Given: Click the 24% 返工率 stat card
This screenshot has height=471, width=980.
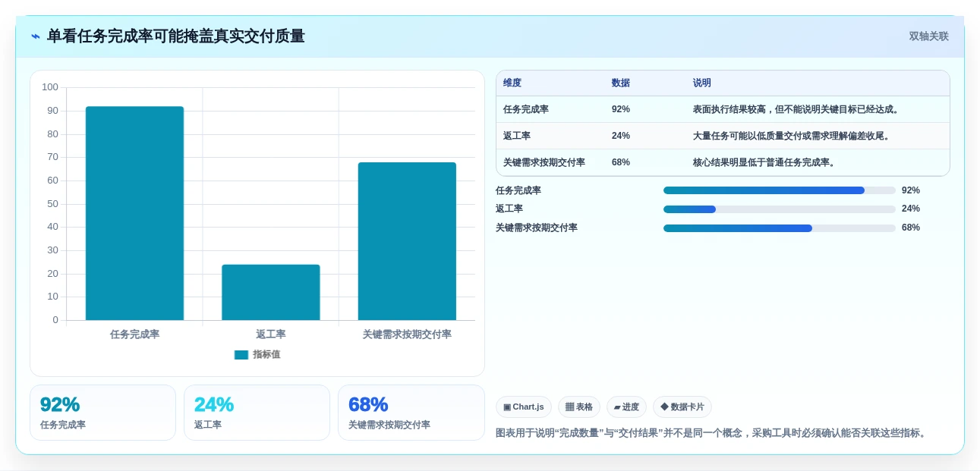Looking at the screenshot, I should pyautogui.click(x=257, y=413).
